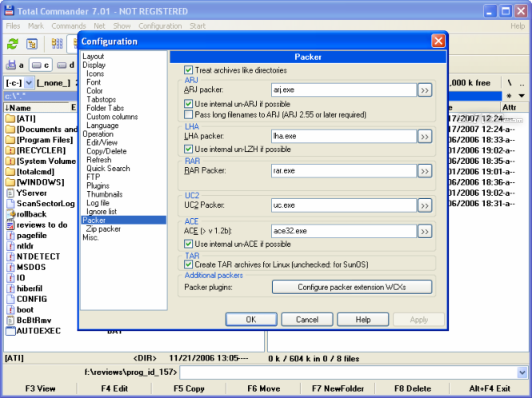This screenshot has width=532, height=398.
Task: Open the Files menu
Action: [14, 26]
